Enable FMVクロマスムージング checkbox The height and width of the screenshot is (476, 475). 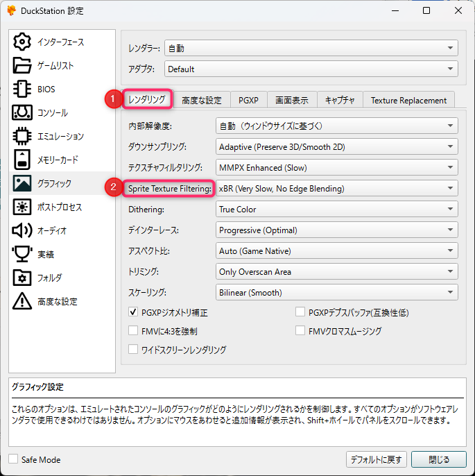click(301, 331)
